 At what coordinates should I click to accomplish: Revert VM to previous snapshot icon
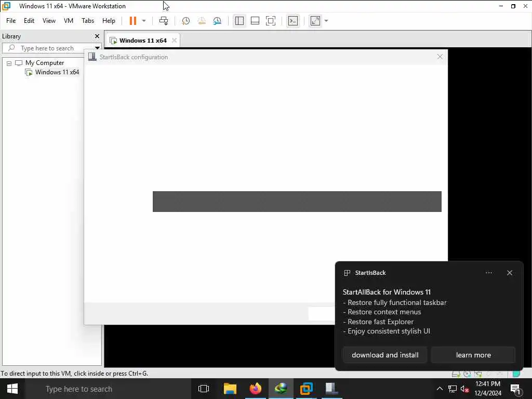(202, 21)
